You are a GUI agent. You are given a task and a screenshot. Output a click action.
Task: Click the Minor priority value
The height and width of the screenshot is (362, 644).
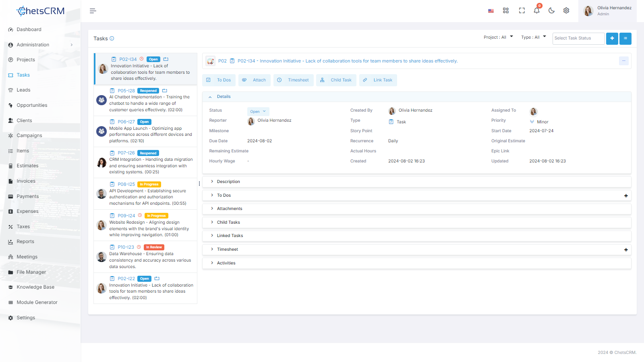coord(543,122)
